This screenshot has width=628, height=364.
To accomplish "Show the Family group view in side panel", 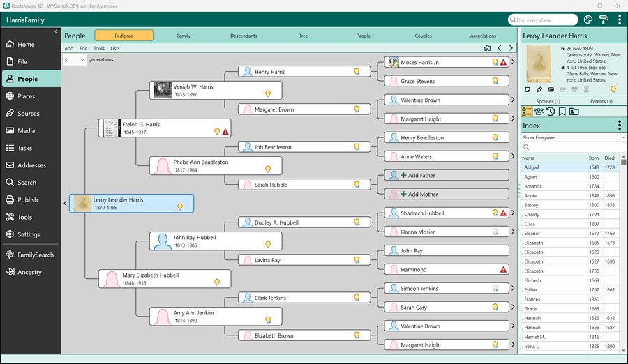I will [539, 112].
